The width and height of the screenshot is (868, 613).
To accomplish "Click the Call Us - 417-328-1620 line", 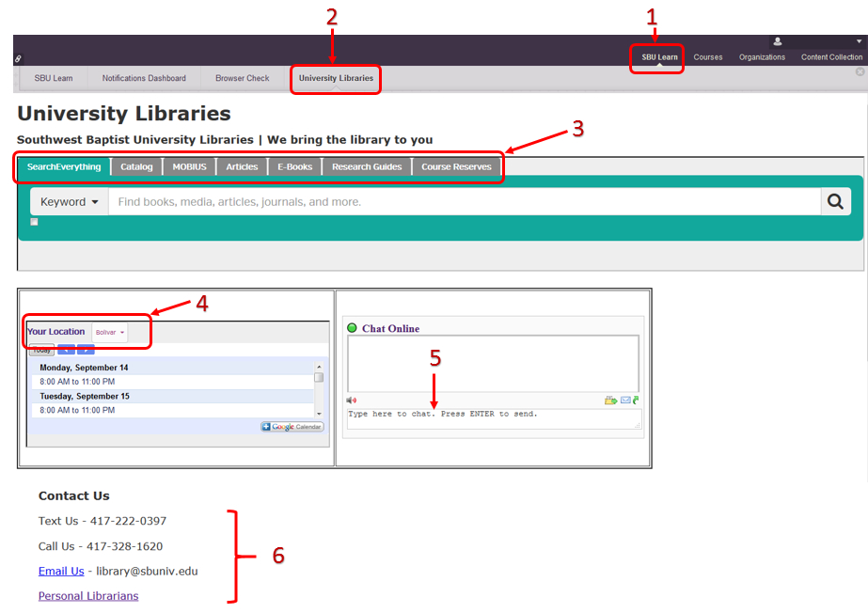I will coord(101,546).
